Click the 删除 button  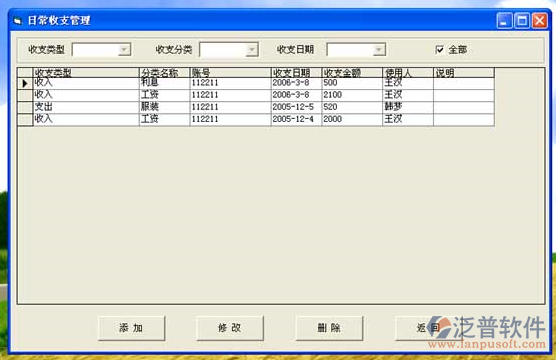pyautogui.click(x=329, y=328)
